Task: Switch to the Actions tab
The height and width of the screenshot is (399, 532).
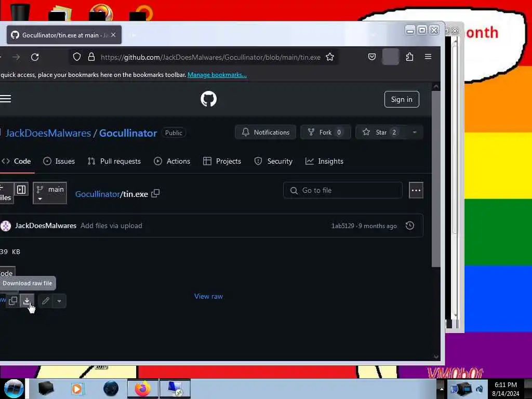Action: pos(171,161)
